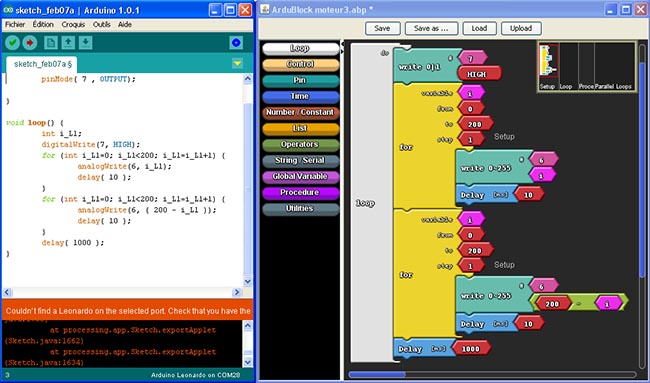650x383 pixels.
Task: Click the Upload button in ArduBlock
Action: 521,28
